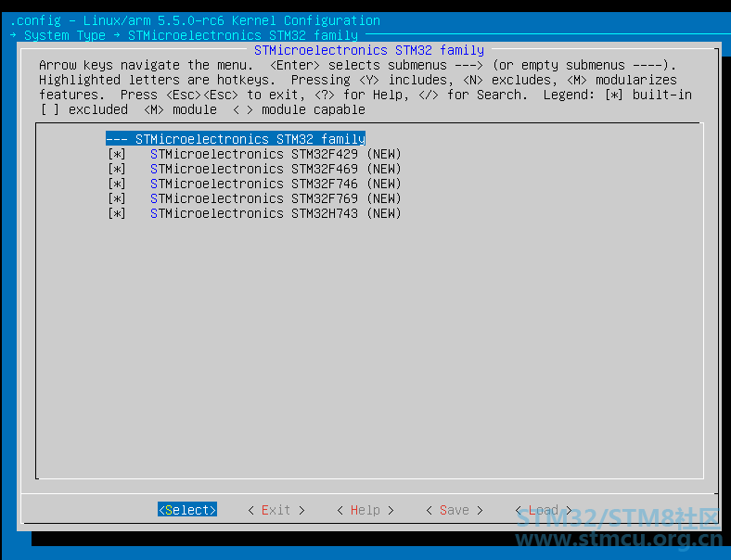Image resolution: width=731 pixels, height=560 pixels.
Task: Click System Type in the breadcrumb path
Action: pyautogui.click(x=65, y=35)
